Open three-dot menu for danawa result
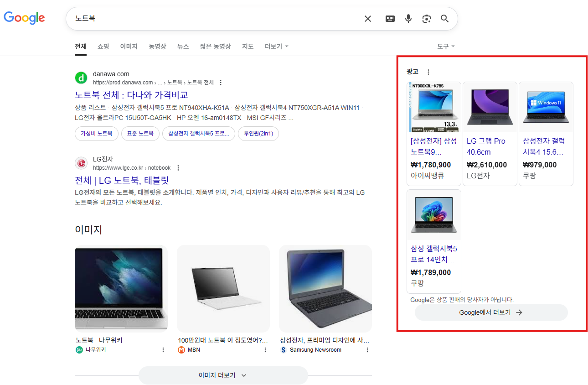Image resolution: width=588 pixels, height=385 pixels. click(x=221, y=83)
